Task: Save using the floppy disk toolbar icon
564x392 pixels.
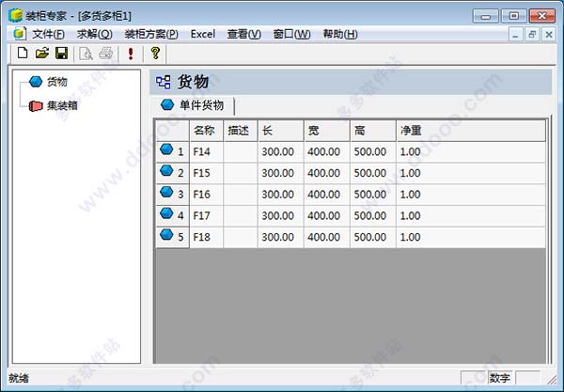Action: pos(61,53)
